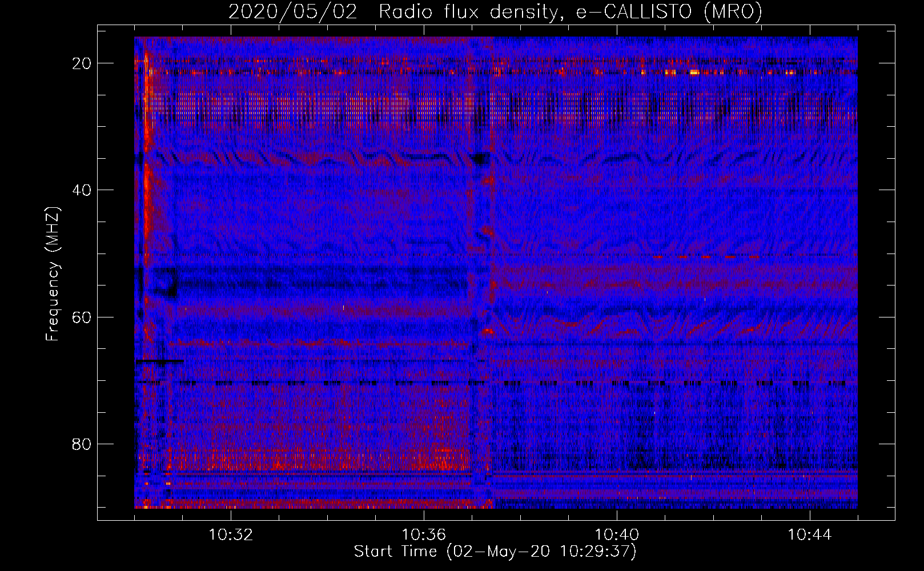The width and height of the screenshot is (924, 571).
Task: Click the "80" frequency tick label
Action: (x=82, y=444)
